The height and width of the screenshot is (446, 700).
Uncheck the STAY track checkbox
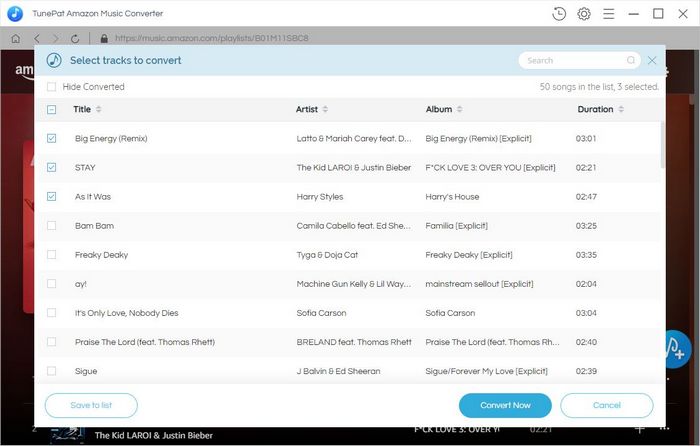(x=51, y=167)
